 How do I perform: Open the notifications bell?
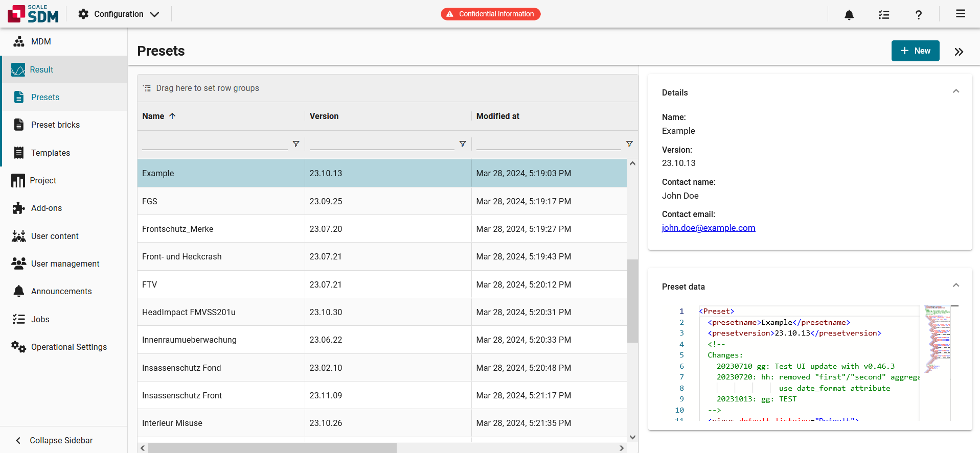coord(849,15)
